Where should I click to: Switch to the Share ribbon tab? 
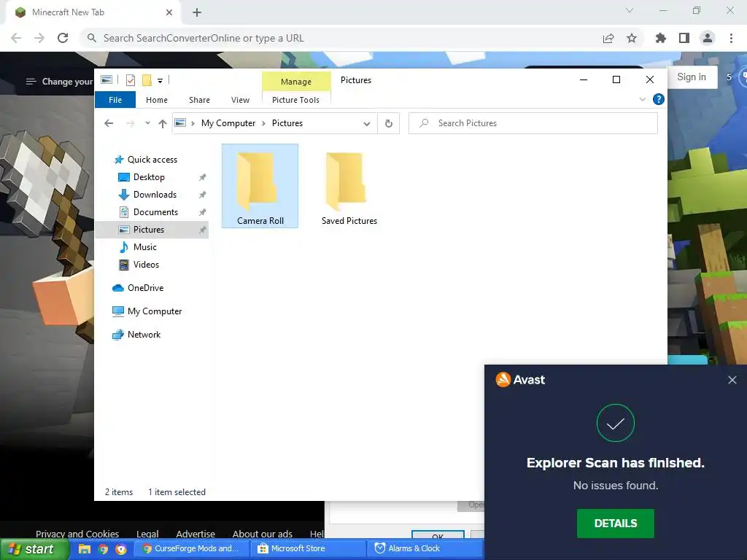199,99
